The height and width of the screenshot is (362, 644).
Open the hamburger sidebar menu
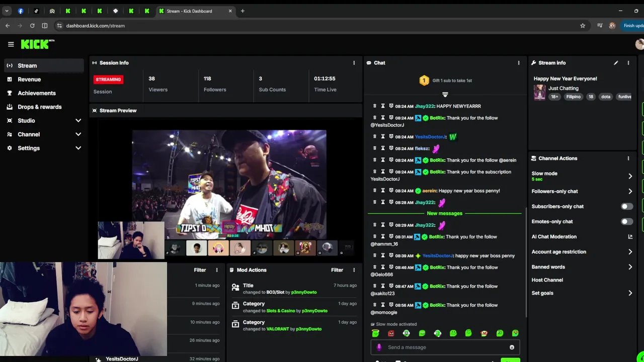(x=11, y=44)
